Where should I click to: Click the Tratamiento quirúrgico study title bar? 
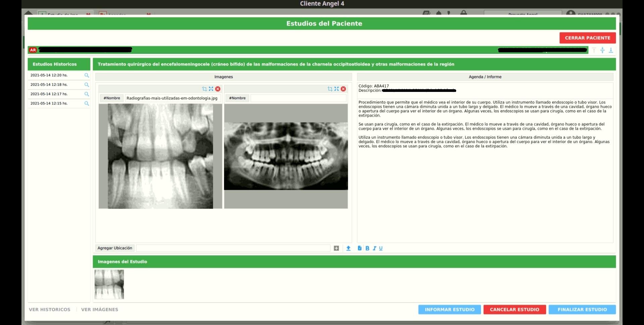(354, 64)
